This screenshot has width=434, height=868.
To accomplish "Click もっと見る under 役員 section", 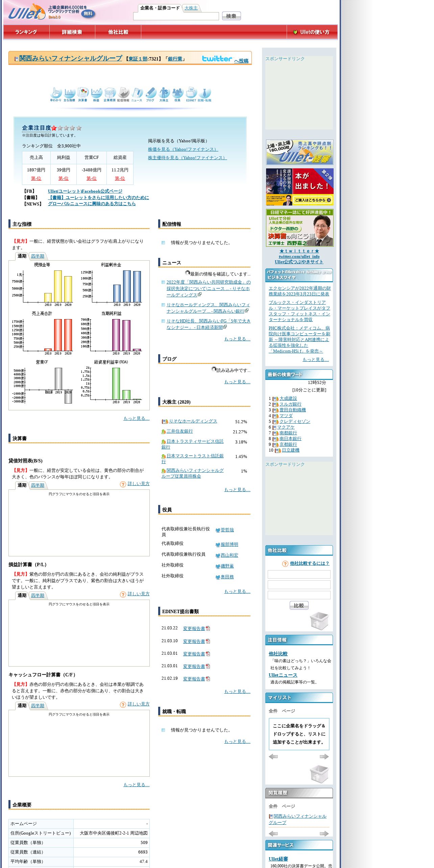I will point(237,592).
